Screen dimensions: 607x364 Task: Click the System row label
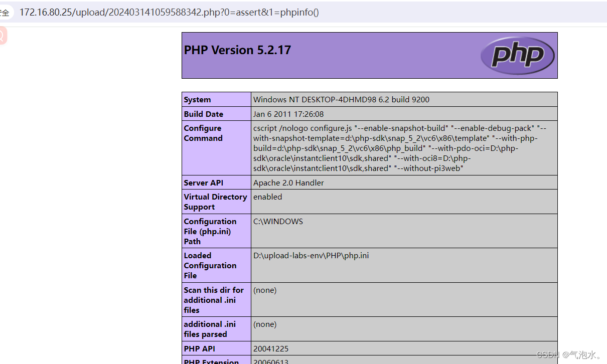(197, 100)
